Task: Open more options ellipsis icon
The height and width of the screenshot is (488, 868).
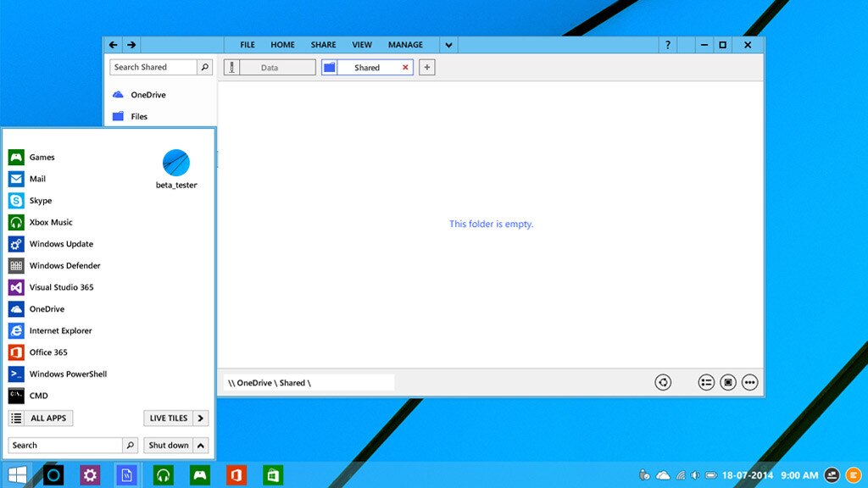Action: pos(749,382)
